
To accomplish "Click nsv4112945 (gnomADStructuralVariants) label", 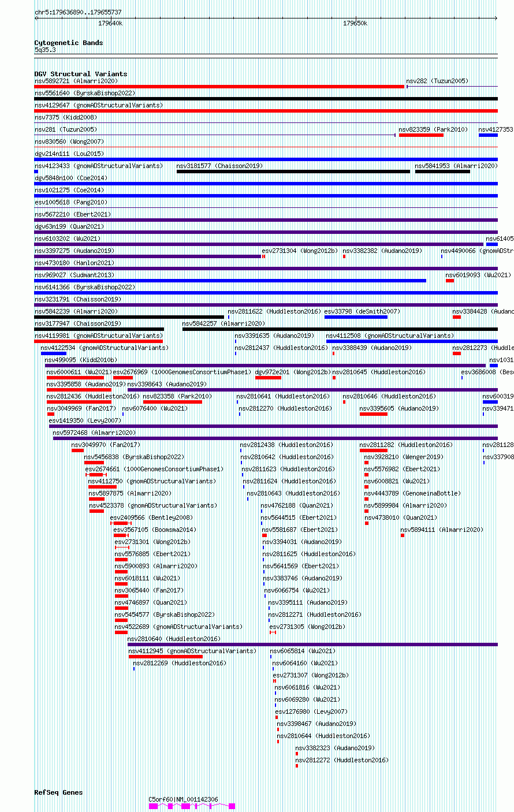I will pyautogui.click(x=192, y=651).
